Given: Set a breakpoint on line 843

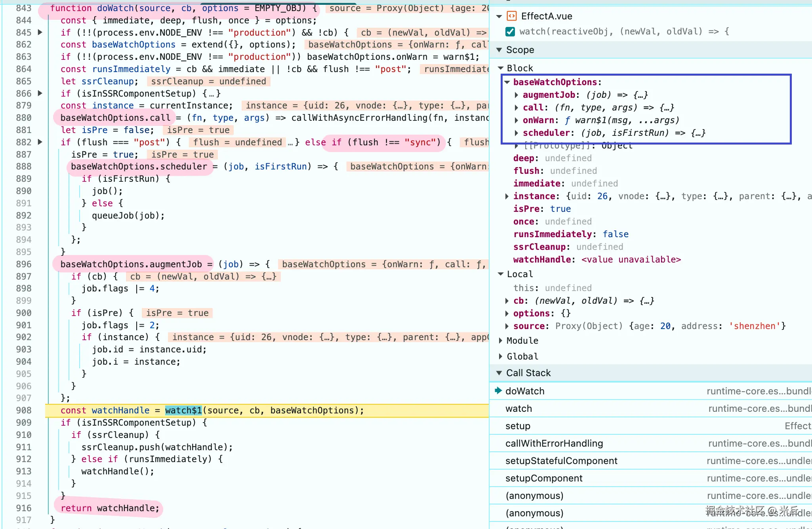Looking at the screenshot, I should [x=24, y=8].
